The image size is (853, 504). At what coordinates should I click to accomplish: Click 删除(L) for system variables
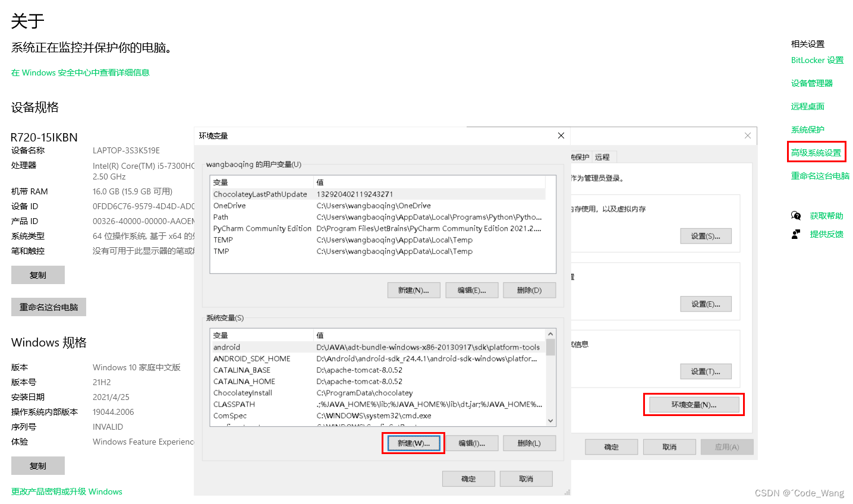click(529, 443)
